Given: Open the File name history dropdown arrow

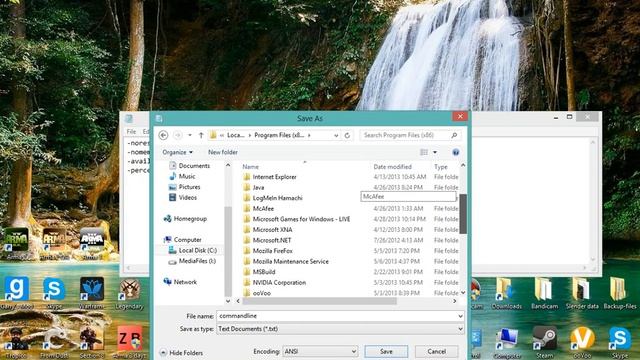Looking at the screenshot, I should click(x=460, y=316).
